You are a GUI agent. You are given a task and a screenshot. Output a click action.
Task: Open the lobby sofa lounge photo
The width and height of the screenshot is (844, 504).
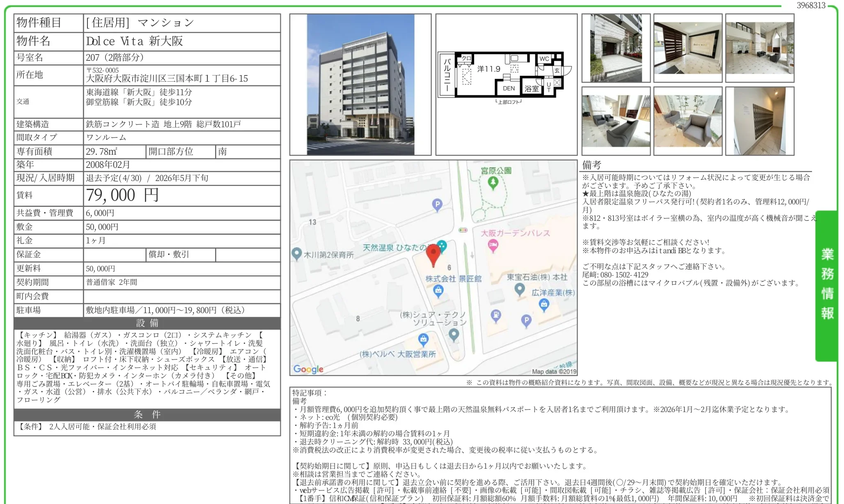[x=616, y=121]
